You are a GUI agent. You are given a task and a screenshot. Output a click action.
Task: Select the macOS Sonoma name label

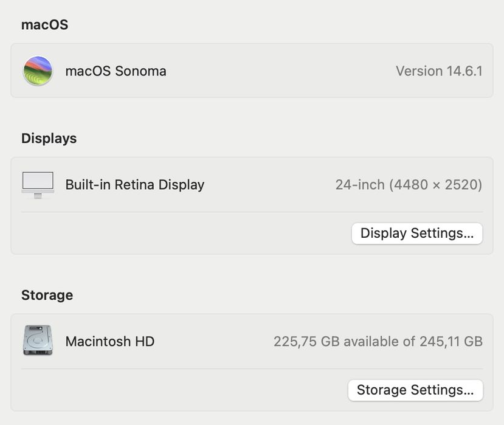(116, 71)
